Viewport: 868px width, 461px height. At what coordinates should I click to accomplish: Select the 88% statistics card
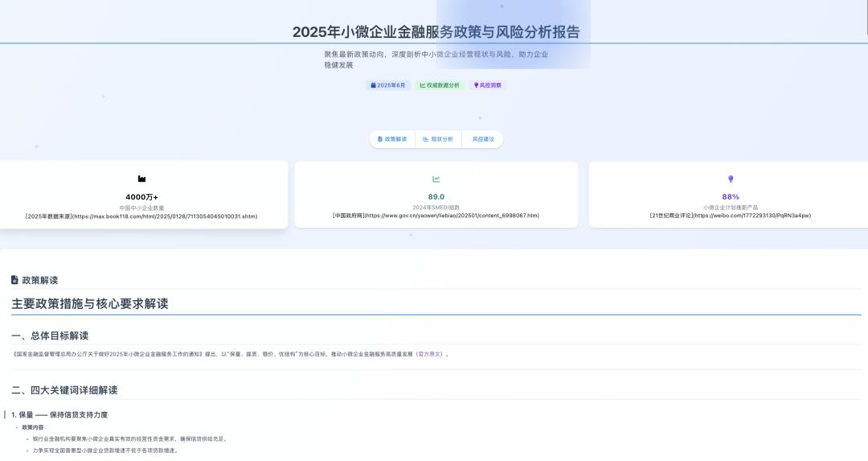pos(728,195)
